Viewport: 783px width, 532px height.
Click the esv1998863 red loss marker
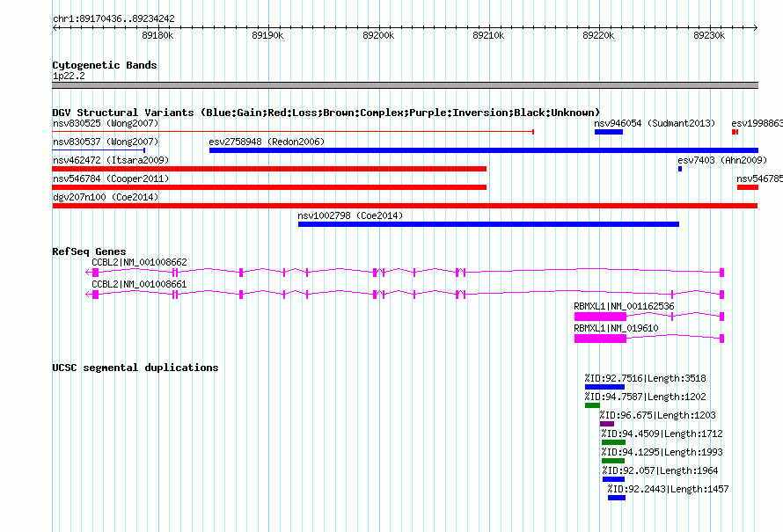click(x=735, y=132)
